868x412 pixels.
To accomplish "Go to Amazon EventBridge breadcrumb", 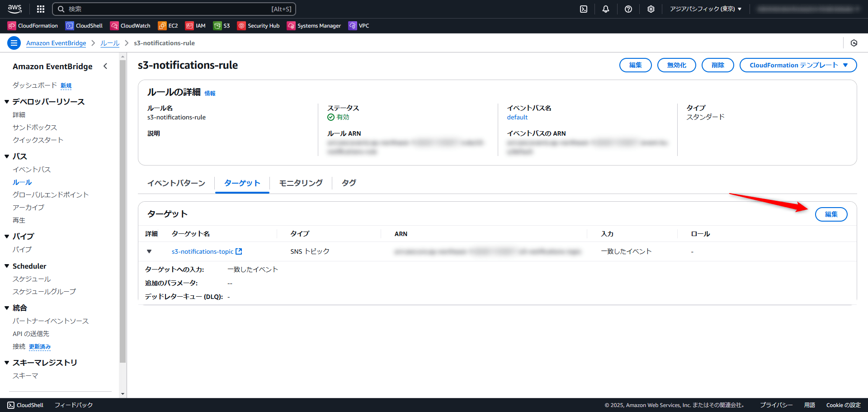I will pyautogui.click(x=56, y=43).
